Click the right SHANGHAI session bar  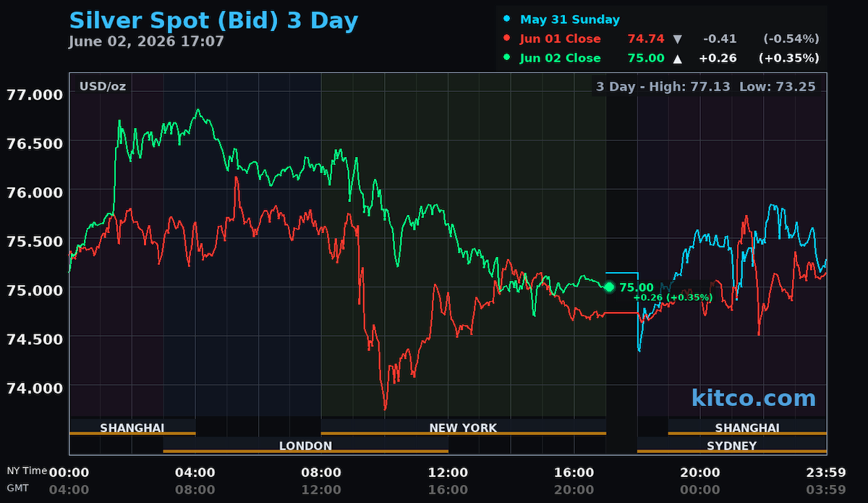[x=747, y=428]
